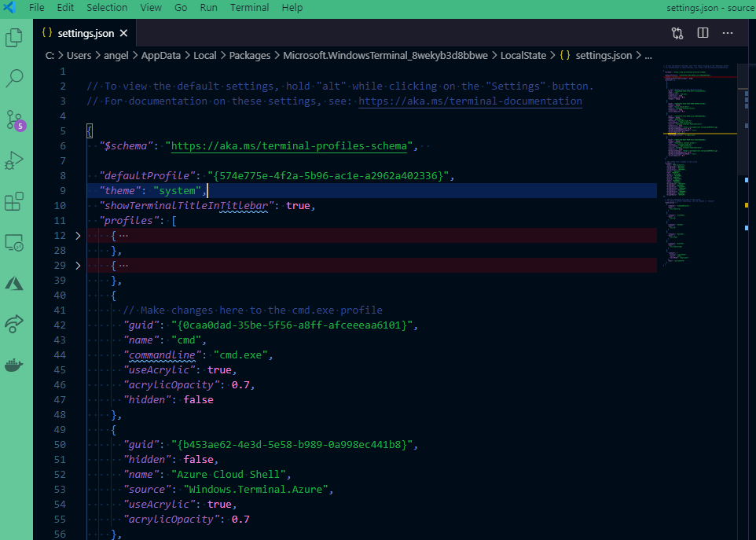Click the settings.json breadcrumb segment
Screen dimensions: 756x540
click(604, 56)
